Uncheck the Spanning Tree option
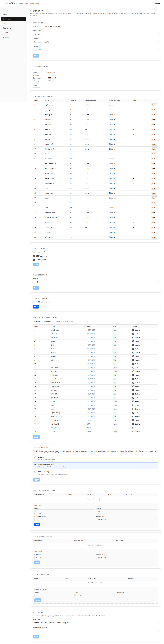164x644 pixels. pyautogui.click(x=34, y=260)
